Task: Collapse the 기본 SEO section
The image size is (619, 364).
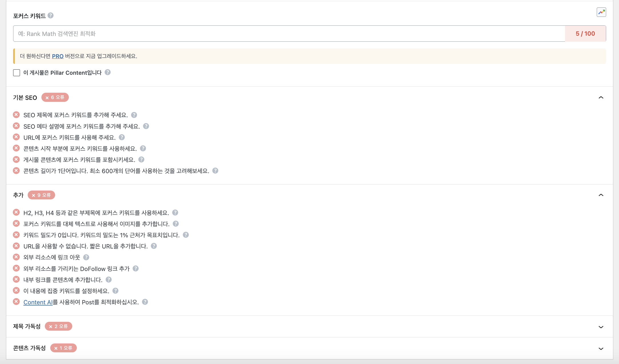Action: 601,98
